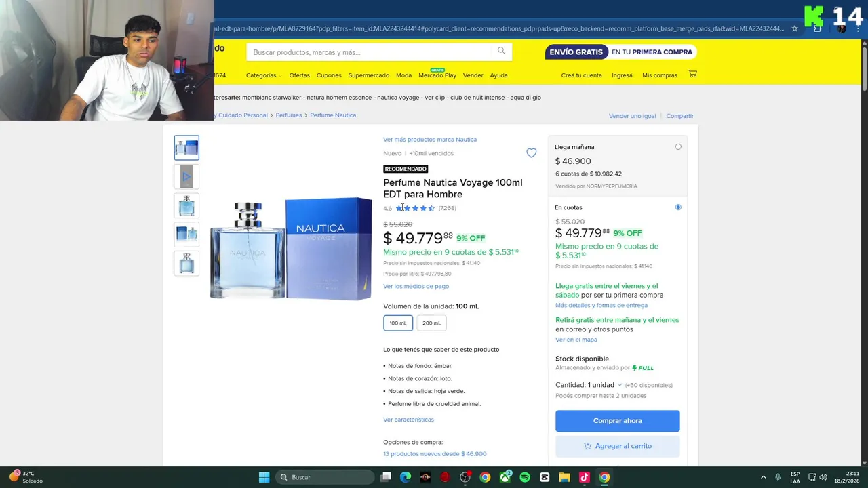Select the Llega mañana purchase option
868x488 pixels.
[x=678, y=146]
